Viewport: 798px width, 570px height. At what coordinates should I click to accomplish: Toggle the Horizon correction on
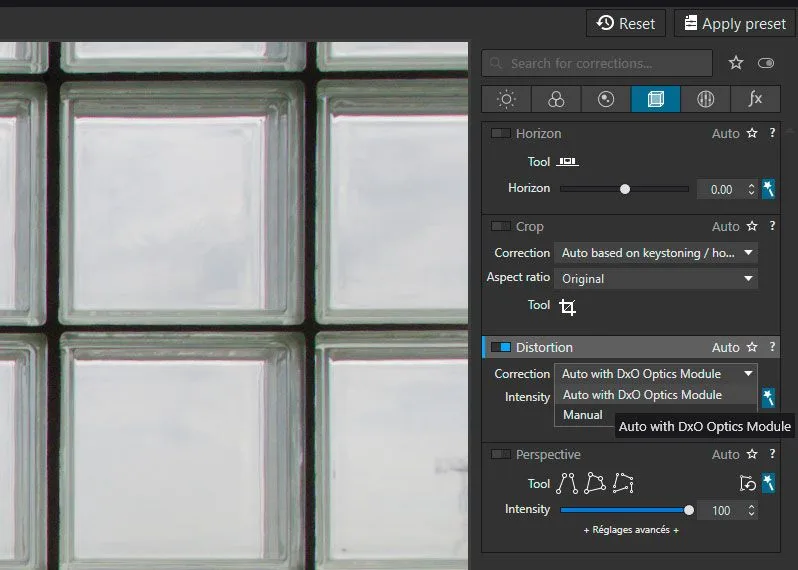[500, 133]
